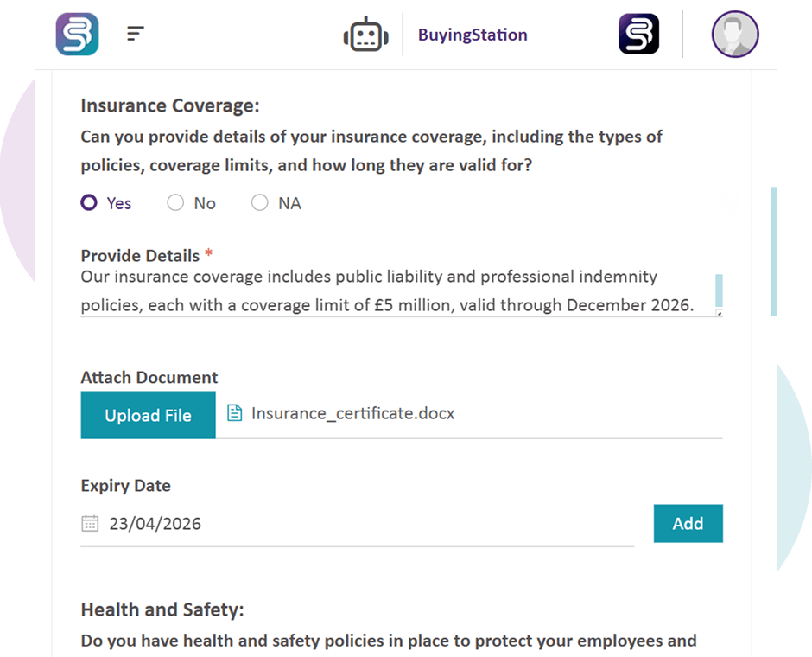
Task: Open the hamburger navigation menu
Action: click(135, 35)
